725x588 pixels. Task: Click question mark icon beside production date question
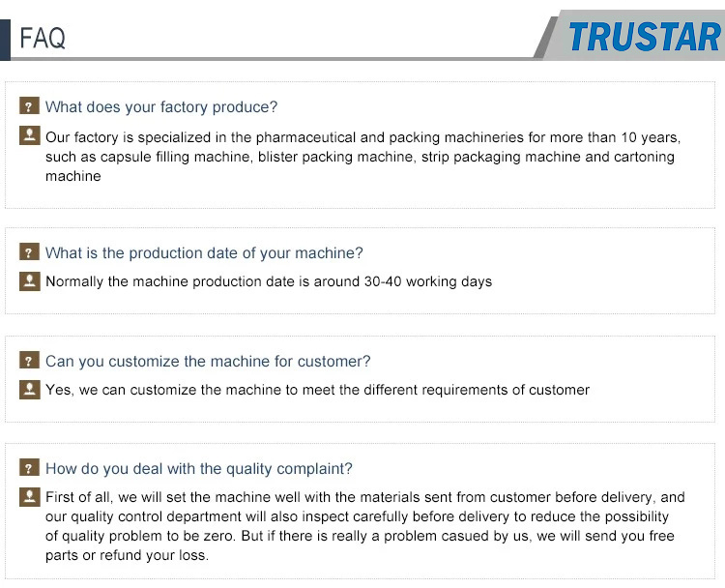pos(29,252)
